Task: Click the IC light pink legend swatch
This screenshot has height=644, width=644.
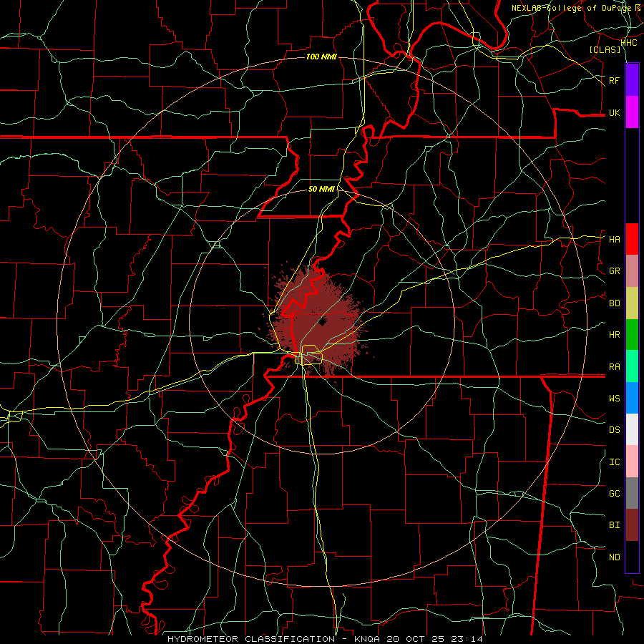Action: [x=632, y=462]
